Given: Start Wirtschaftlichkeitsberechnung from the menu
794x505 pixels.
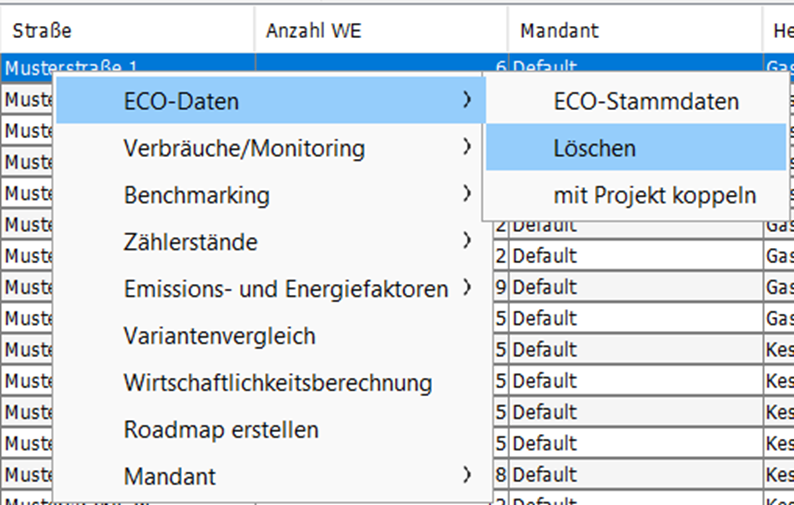Looking at the screenshot, I should (x=277, y=383).
